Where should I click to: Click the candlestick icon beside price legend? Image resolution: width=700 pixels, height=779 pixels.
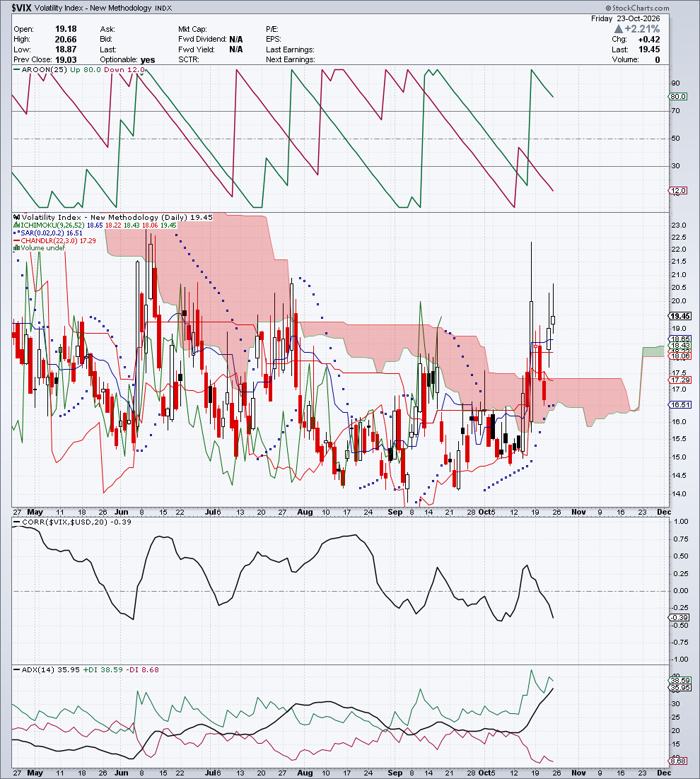pos(17,217)
